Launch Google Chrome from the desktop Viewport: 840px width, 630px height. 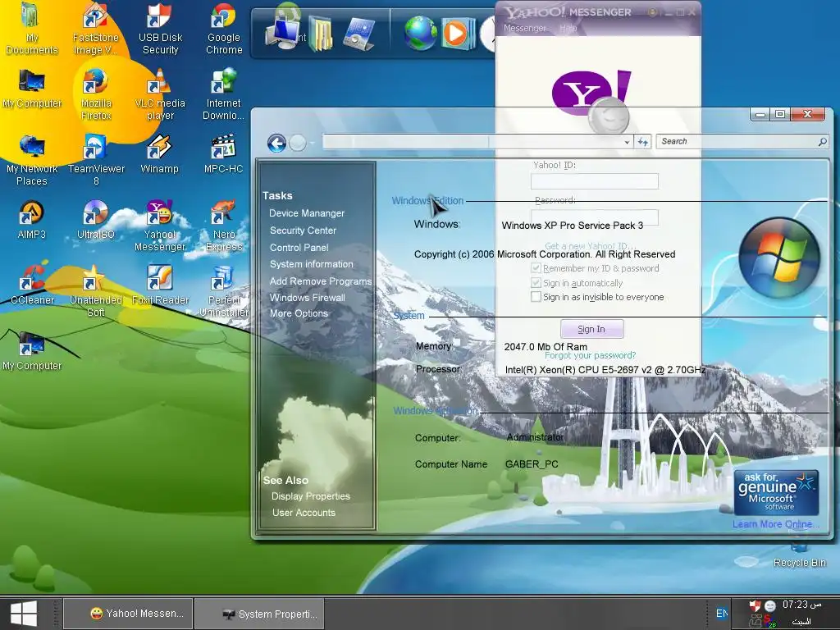(x=224, y=28)
